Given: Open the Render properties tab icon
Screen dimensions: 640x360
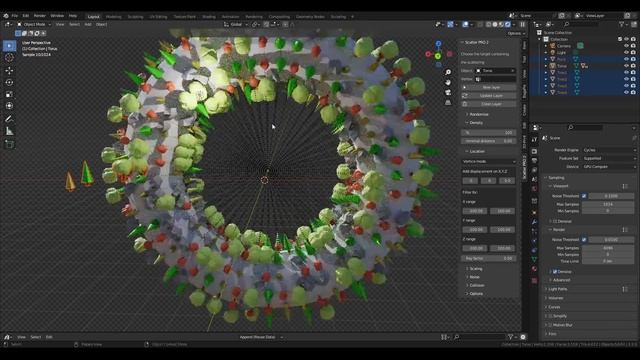Looking at the screenshot, I should click(x=534, y=151).
